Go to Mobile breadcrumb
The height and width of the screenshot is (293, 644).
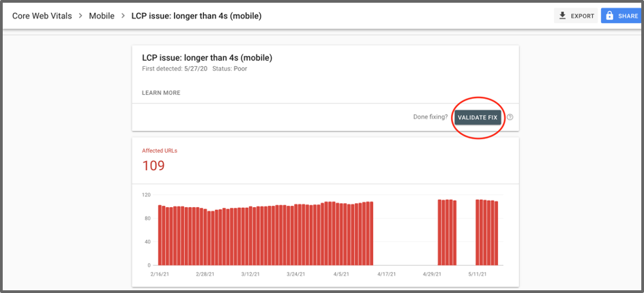[x=102, y=16]
